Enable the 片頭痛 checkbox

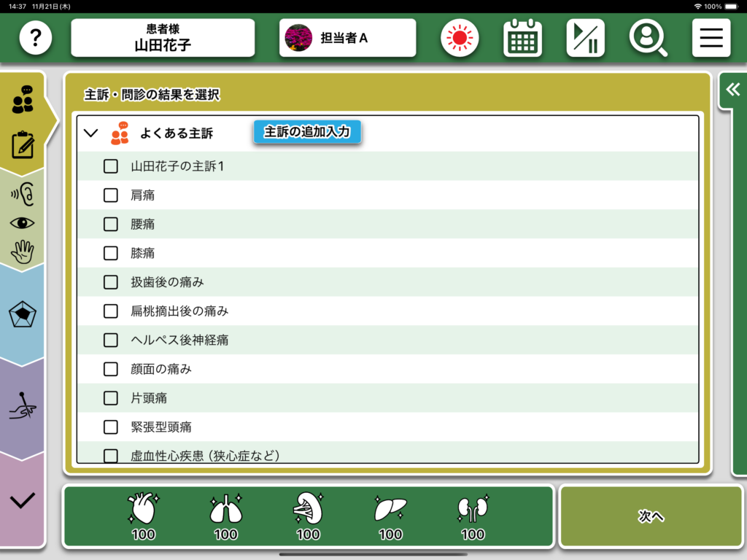pos(111,398)
